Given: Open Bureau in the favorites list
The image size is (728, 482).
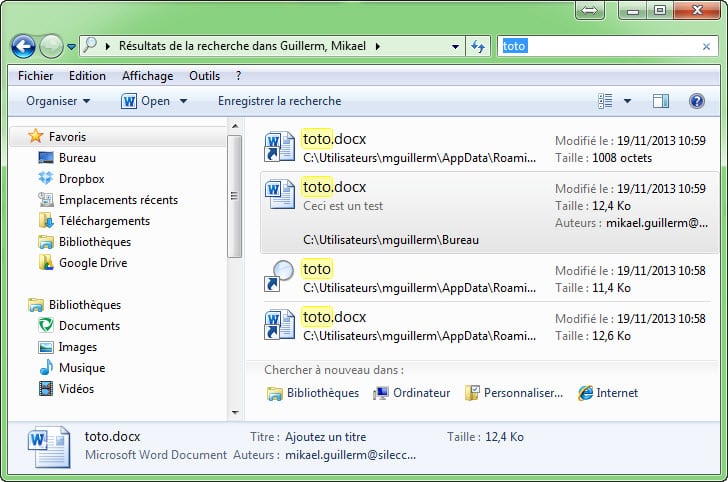Looking at the screenshot, I should [x=77, y=158].
